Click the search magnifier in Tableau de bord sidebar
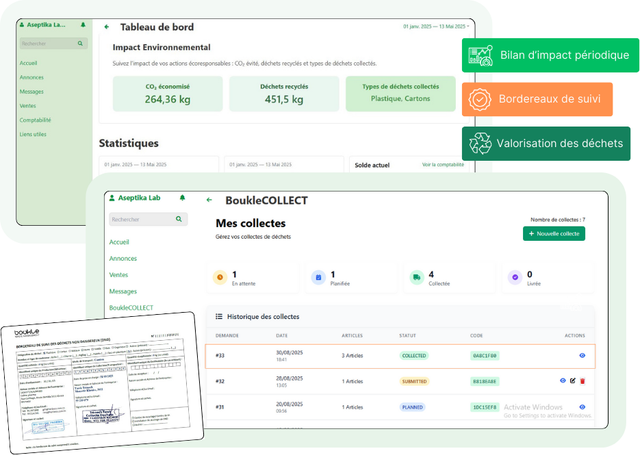This screenshot has width=640, height=455. [80, 43]
